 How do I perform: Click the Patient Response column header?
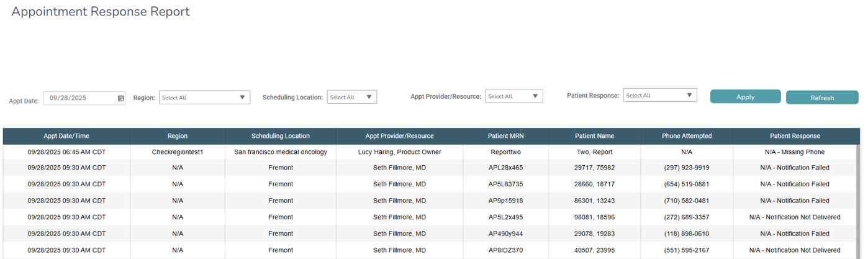[795, 136]
